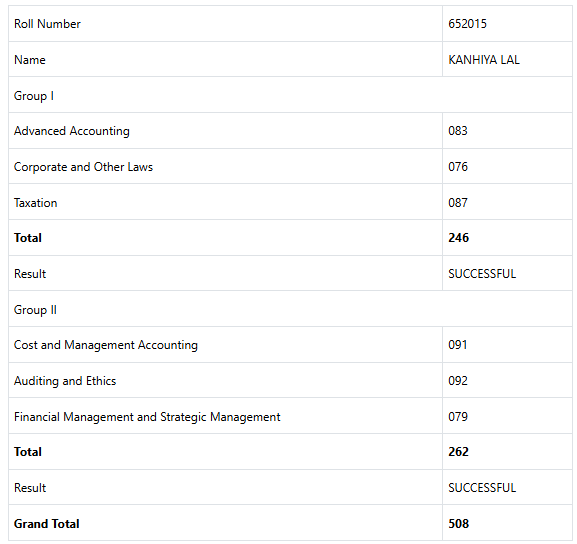Viewport: 577px width, 544px height.
Task: Click the Group II section header row
Action: pyautogui.click(x=290, y=309)
